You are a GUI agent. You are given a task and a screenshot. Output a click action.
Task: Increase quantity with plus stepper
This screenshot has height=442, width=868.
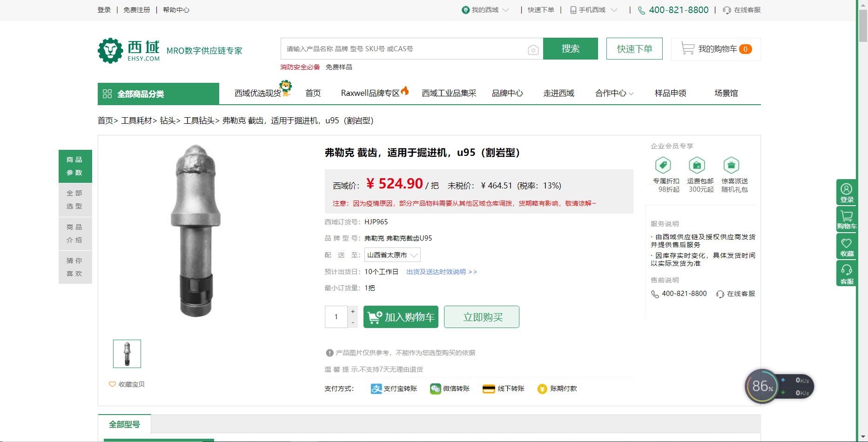[353, 311]
